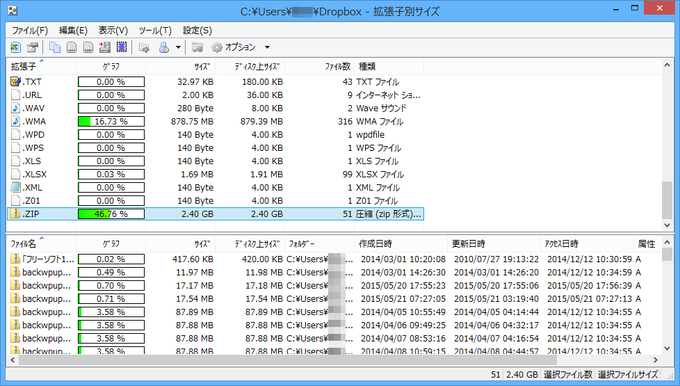This screenshot has height=386, width=680.
Task: Click the notebook icon of the .XML row
Action: [x=16, y=187]
